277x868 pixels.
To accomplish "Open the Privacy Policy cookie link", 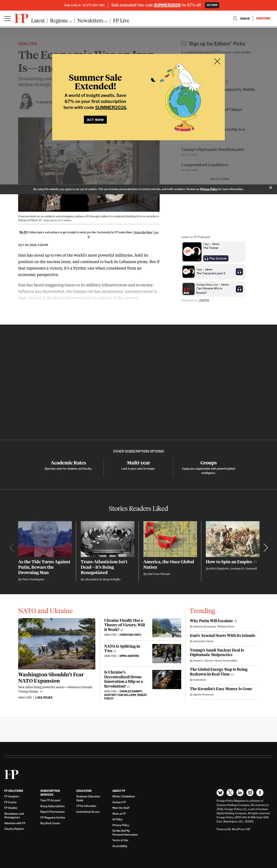I will coord(209,189).
